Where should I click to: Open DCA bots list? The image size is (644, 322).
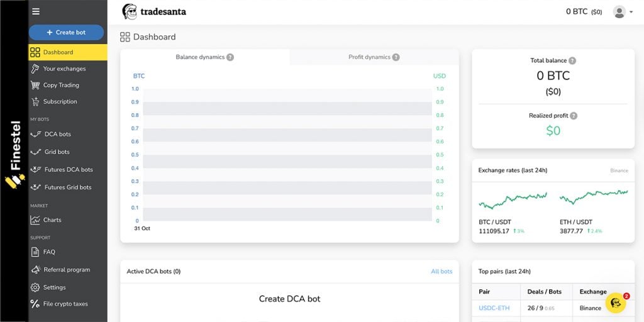[x=57, y=135]
